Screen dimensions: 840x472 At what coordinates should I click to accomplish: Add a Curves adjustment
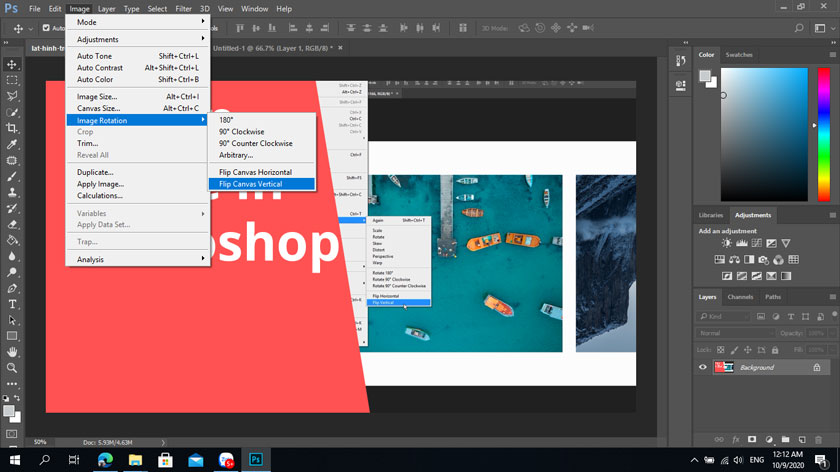click(756, 243)
